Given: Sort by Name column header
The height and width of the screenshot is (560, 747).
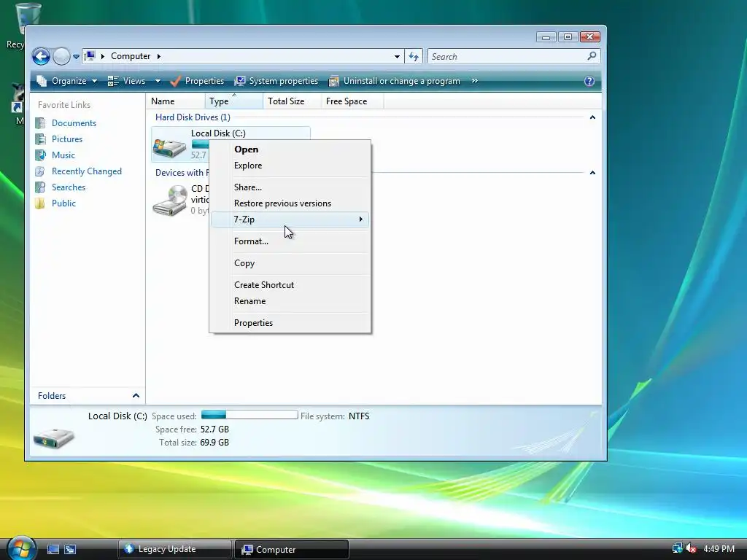Looking at the screenshot, I should coord(175,101).
